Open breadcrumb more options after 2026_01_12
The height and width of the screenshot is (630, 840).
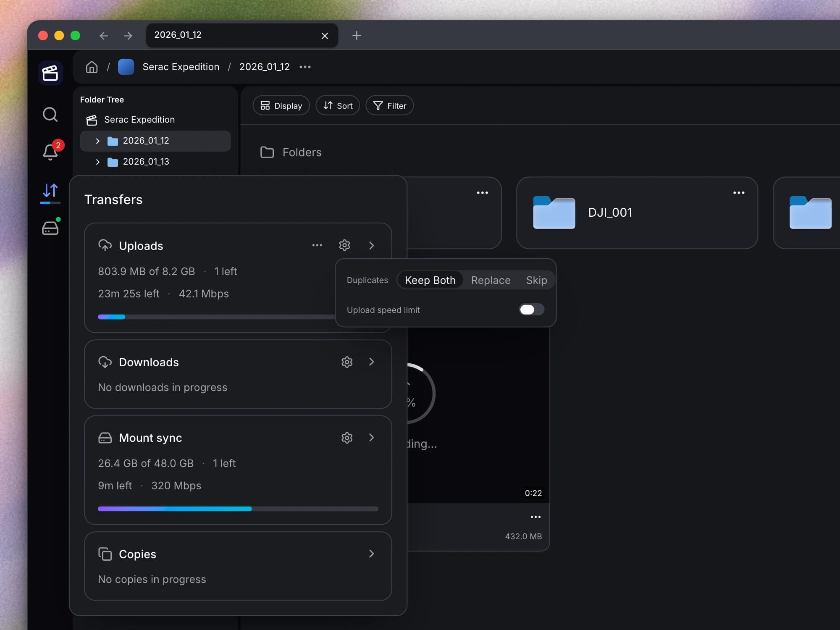[x=305, y=67]
